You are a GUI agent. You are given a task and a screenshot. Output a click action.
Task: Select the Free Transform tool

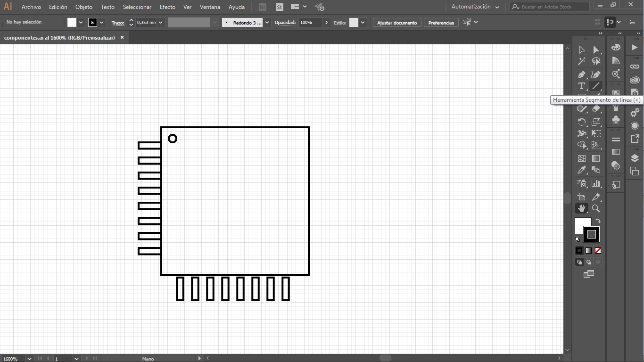596,133
